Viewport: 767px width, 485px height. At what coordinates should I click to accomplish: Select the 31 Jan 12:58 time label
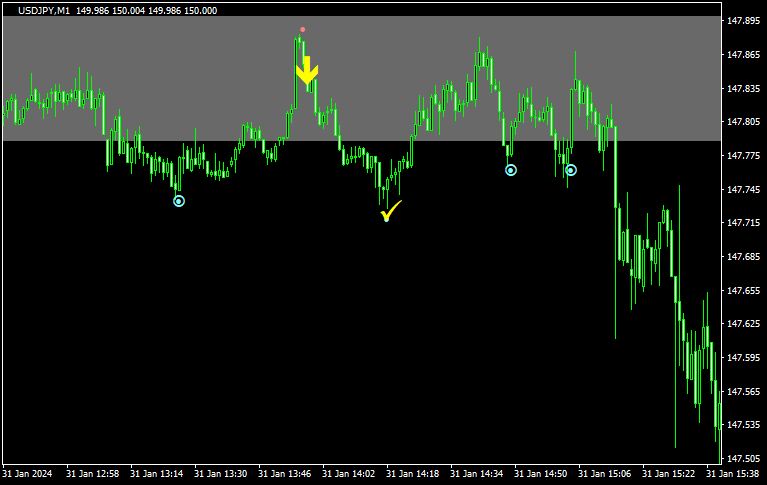[92, 474]
